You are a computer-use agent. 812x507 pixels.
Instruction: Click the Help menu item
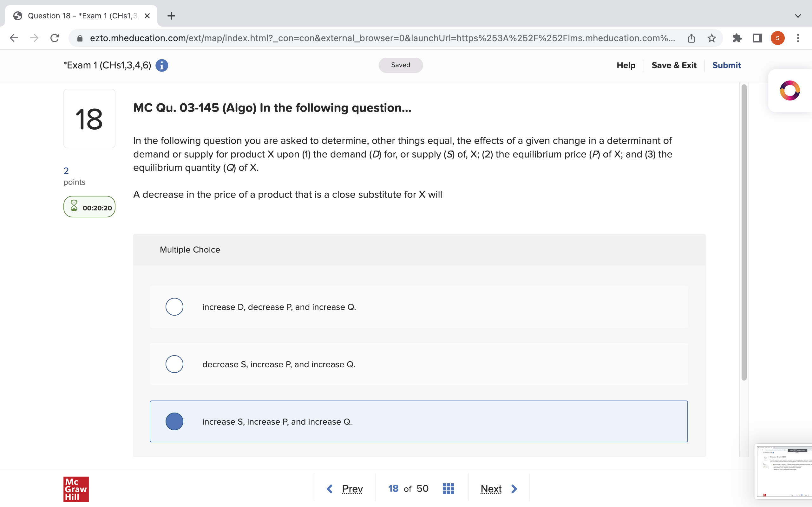click(x=626, y=65)
